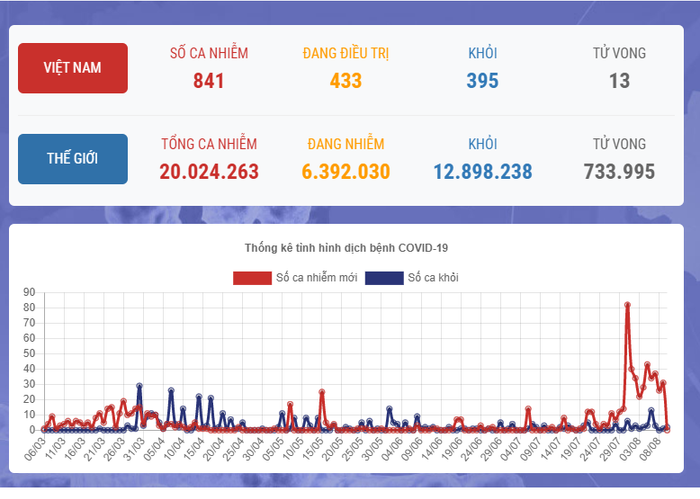Click world total cases 20.024.263

[x=209, y=172]
